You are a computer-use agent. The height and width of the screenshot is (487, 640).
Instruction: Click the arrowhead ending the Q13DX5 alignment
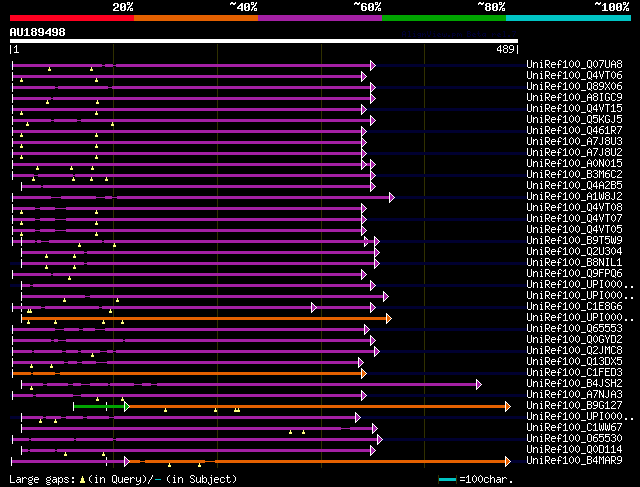point(360,362)
